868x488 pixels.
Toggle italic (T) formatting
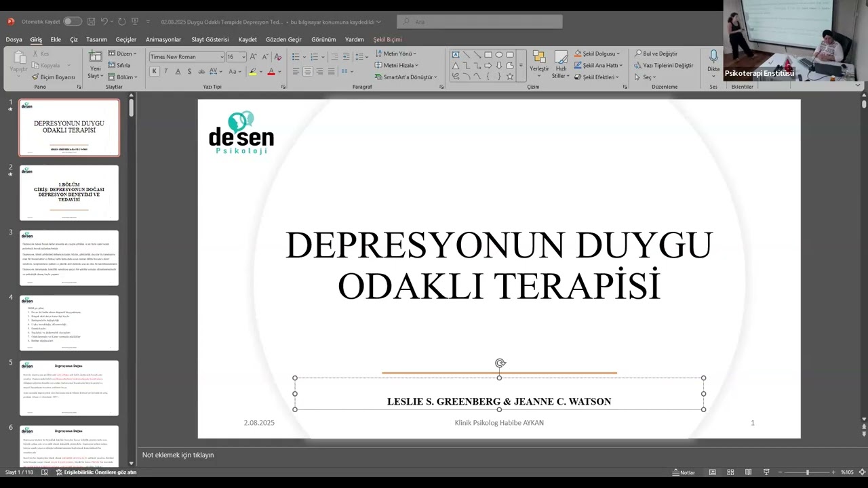click(166, 71)
